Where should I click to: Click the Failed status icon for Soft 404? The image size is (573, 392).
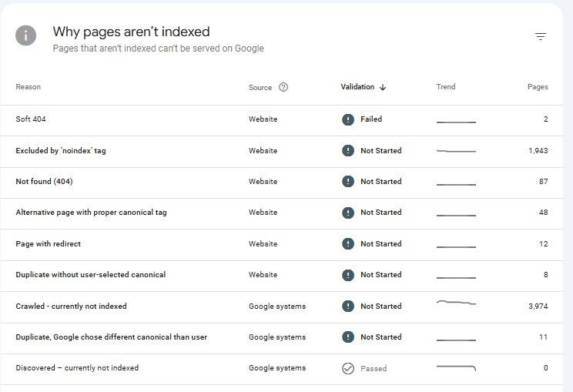tap(348, 119)
